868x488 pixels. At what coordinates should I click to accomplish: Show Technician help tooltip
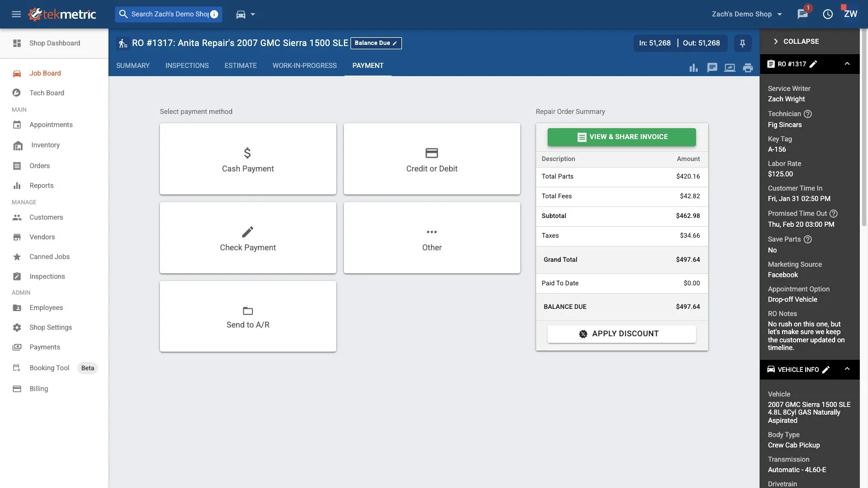tap(808, 114)
